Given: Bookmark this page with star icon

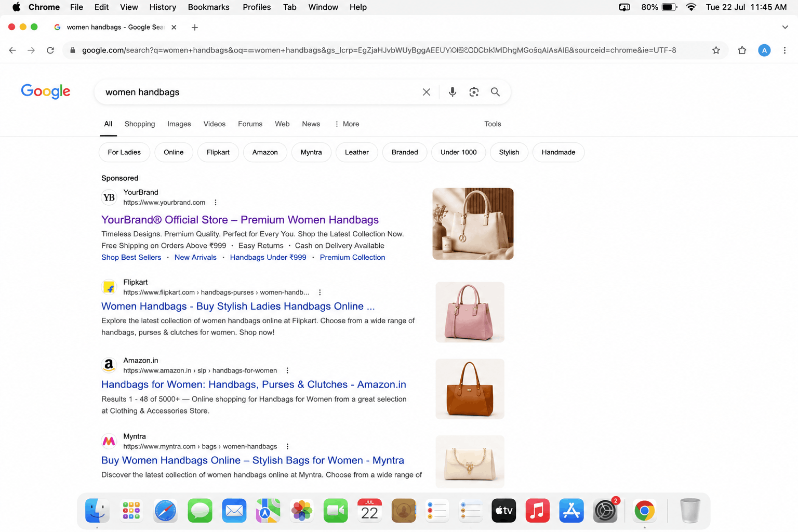Looking at the screenshot, I should tap(716, 50).
